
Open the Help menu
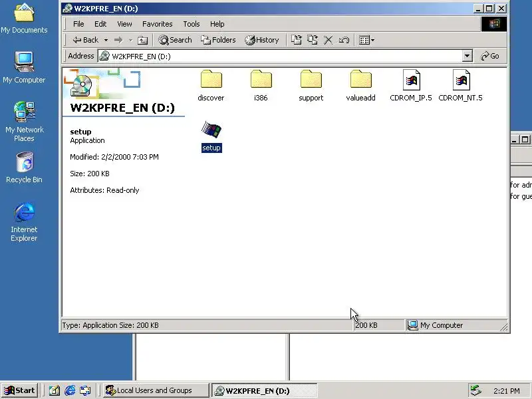point(217,24)
